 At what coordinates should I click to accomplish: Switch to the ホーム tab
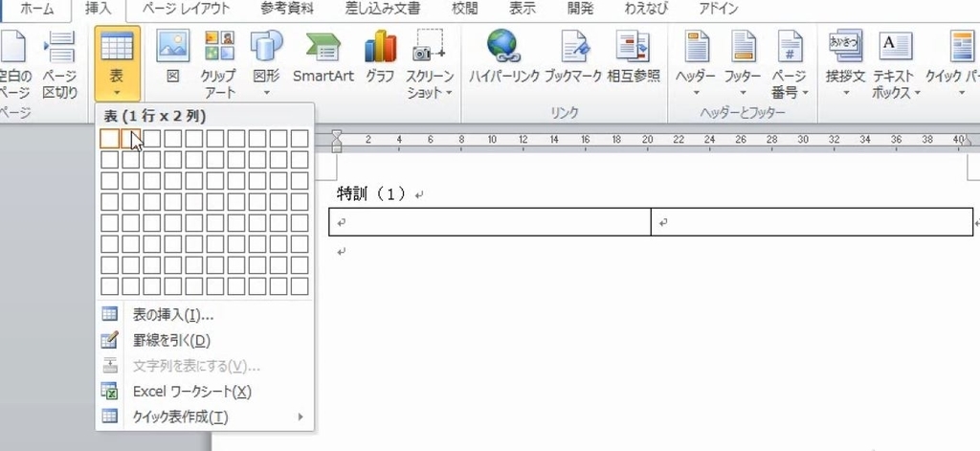(37, 10)
